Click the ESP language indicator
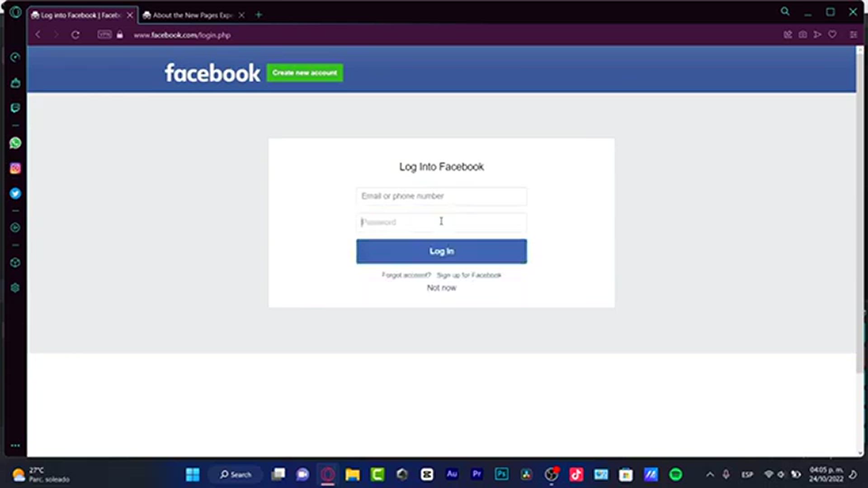Image resolution: width=868 pixels, height=488 pixels. point(747,474)
